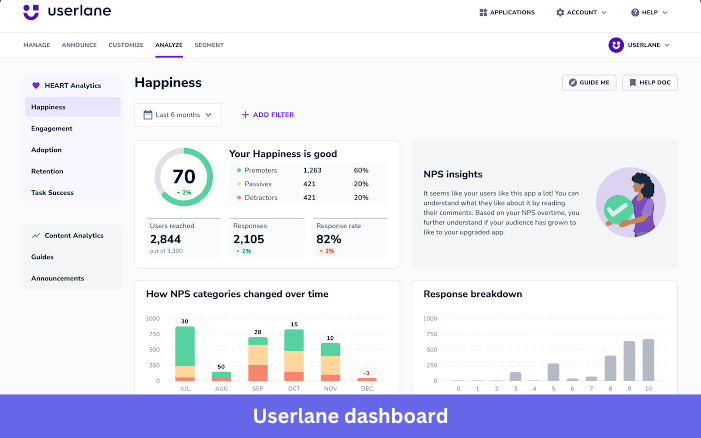The image size is (701, 438).
Task: Click the yellow Passives legend dot
Action: (x=239, y=184)
